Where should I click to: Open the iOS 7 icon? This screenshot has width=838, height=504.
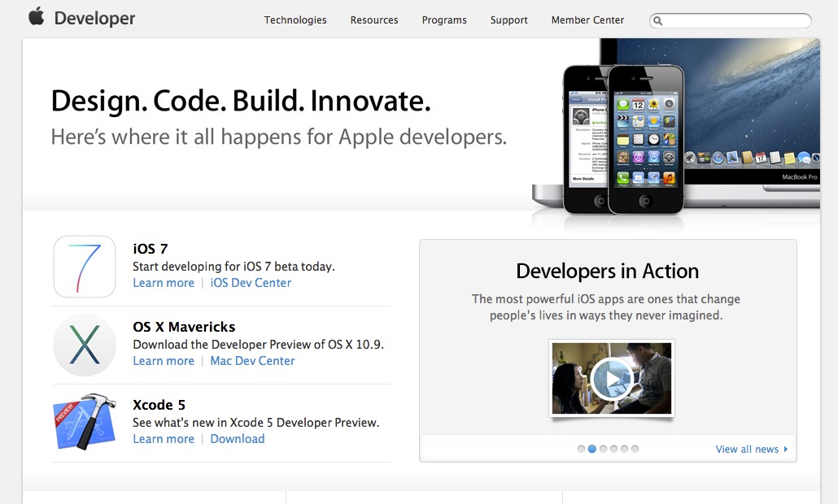click(85, 267)
